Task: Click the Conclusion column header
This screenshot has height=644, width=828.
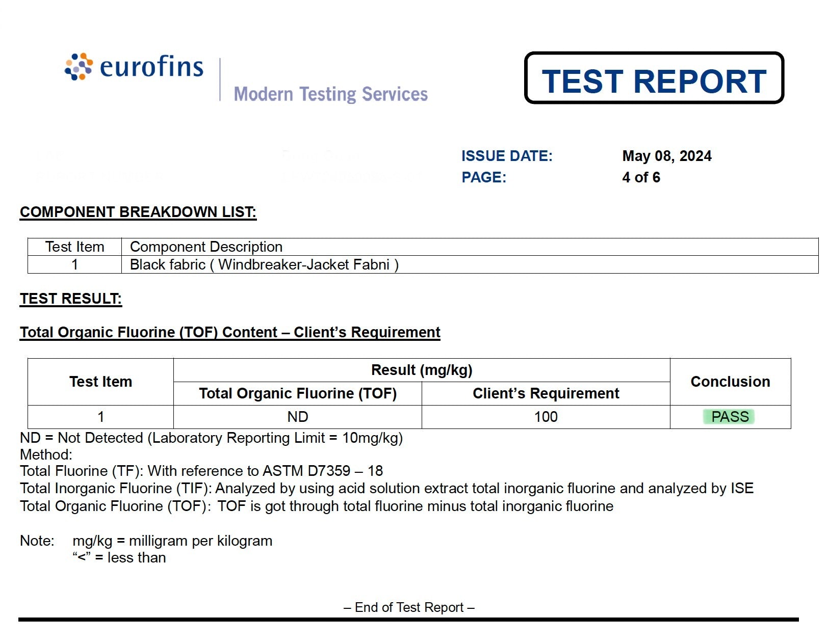Action: coord(730,382)
